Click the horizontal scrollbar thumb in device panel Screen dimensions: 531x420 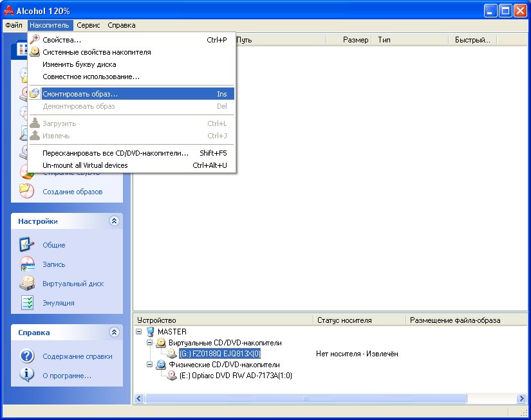[306, 398]
